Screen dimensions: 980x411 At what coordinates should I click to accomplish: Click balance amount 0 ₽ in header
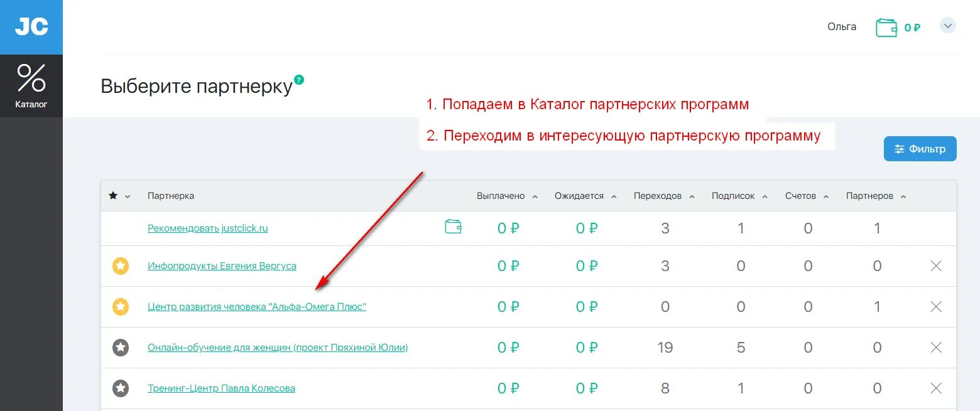point(912,28)
